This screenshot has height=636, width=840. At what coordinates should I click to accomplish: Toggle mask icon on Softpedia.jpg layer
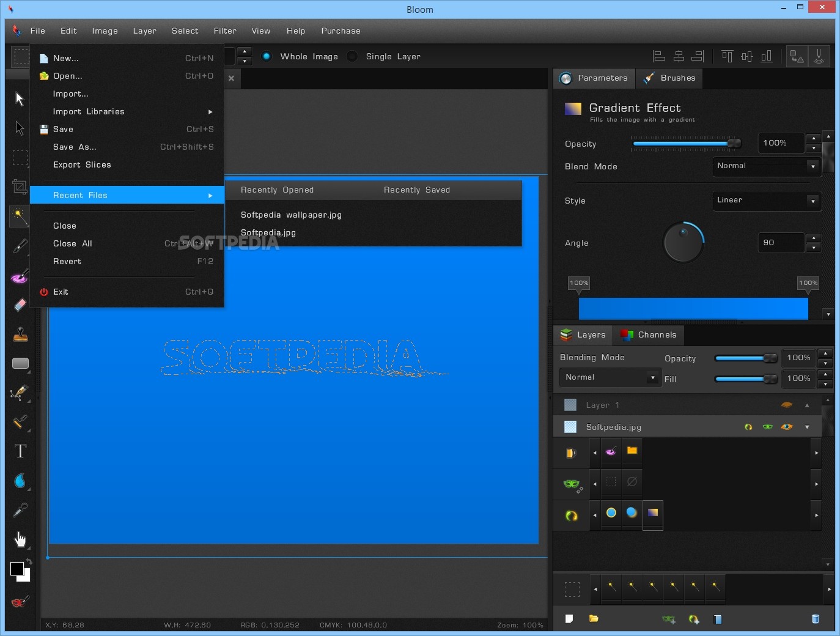pyautogui.click(x=768, y=427)
